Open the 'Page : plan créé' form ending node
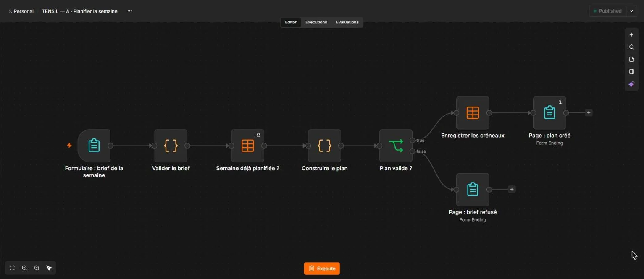The width and height of the screenshot is (644, 279). (x=549, y=113)
